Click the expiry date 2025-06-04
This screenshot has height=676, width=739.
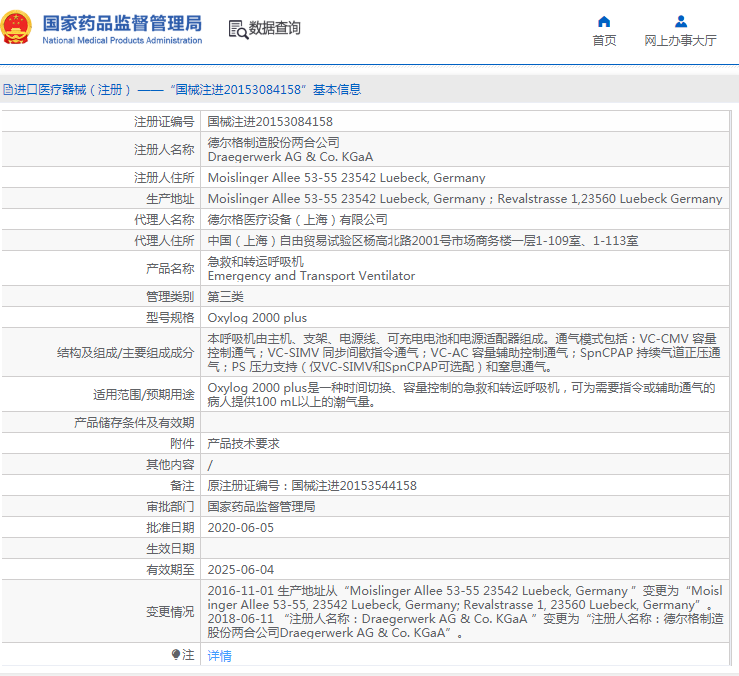[x=240, y=569]
